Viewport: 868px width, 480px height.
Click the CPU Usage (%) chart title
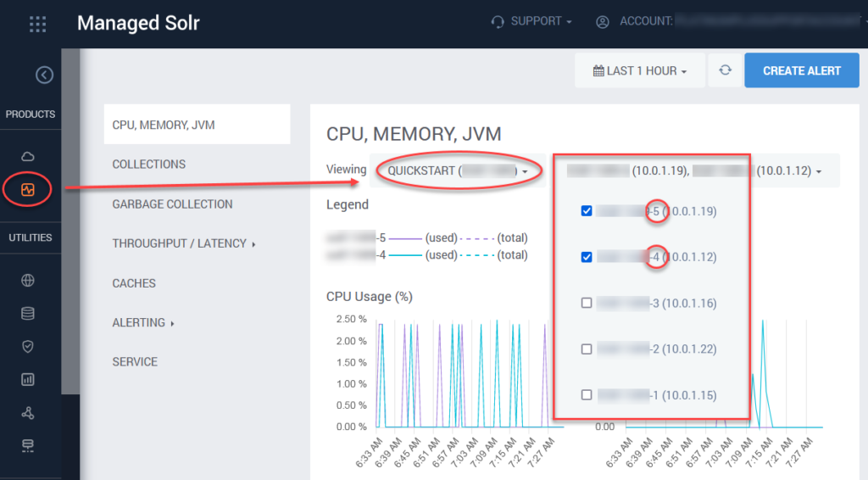coord(370,297)
